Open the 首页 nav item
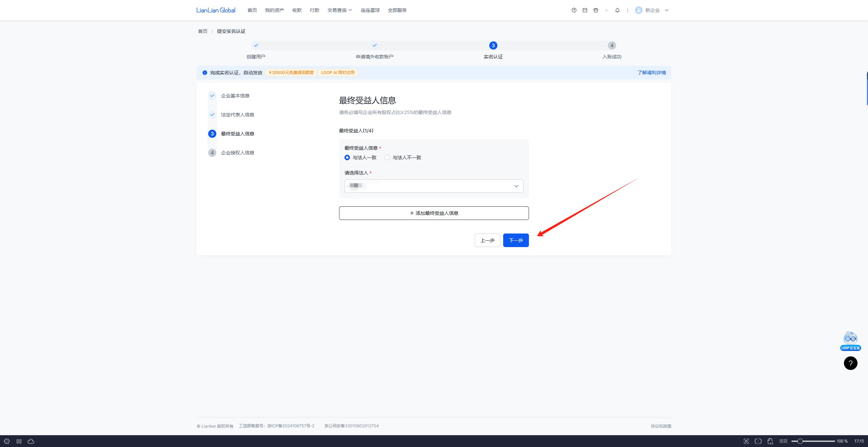This screenshot has height=447, width=868. tap(252, 10)
